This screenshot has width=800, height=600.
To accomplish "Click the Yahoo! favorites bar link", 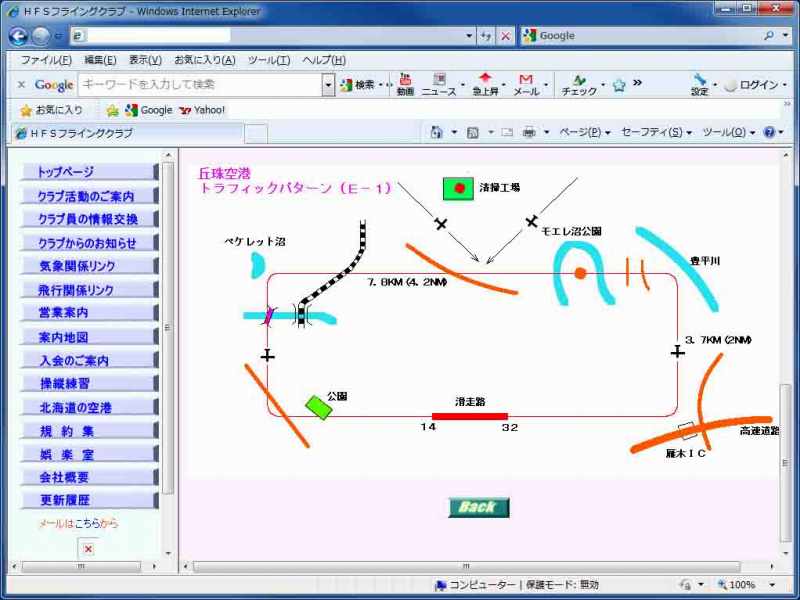I will point(202,110).
